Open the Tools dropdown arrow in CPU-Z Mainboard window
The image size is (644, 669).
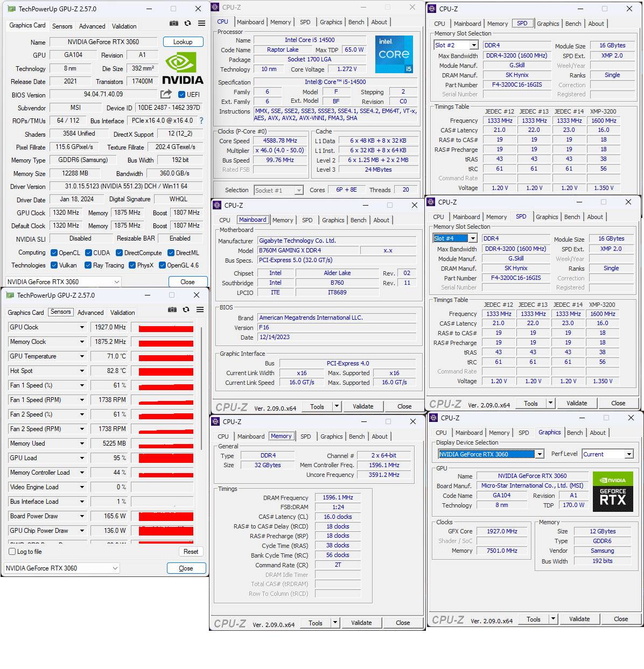tap(337, 406)
